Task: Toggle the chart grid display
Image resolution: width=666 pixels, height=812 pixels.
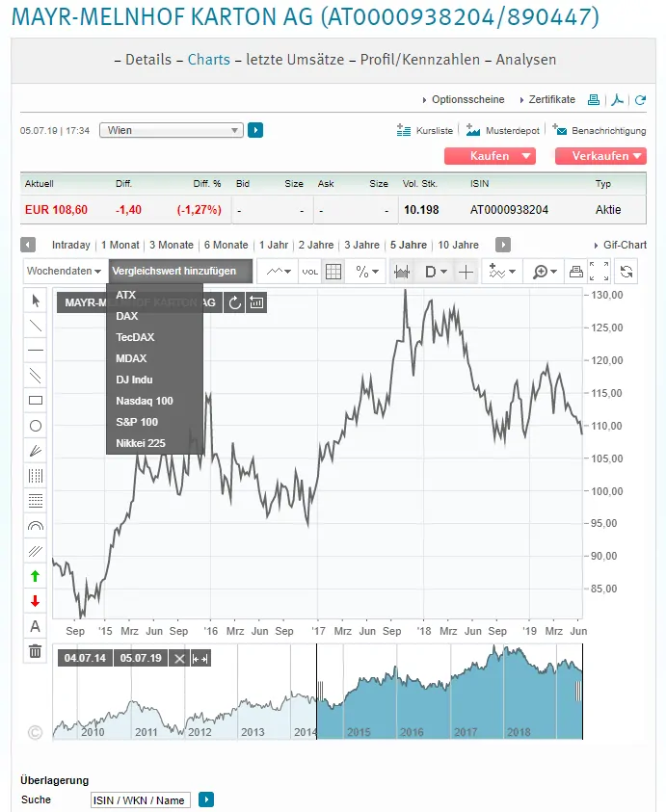Action: pyautogui.click(x=333, y=272)
